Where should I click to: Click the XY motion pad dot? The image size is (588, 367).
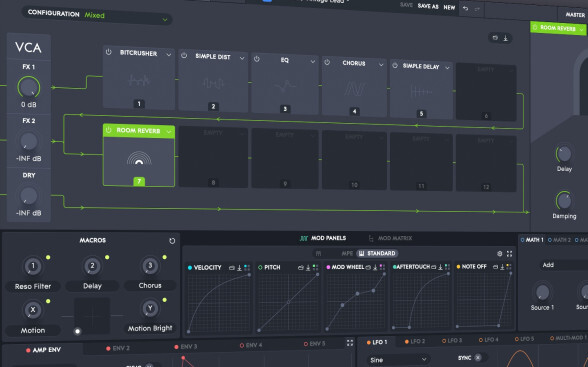click(x=77, y=331)
